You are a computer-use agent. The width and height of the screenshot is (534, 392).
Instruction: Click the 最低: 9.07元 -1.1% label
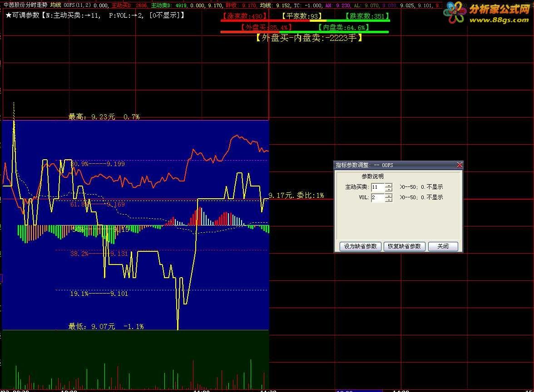click(x=106, y=326)
